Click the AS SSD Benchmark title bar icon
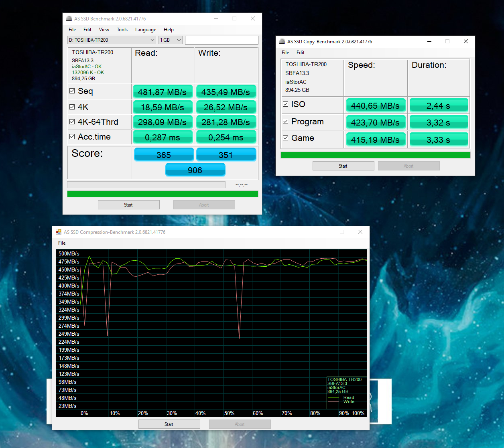 pos(69,19)
